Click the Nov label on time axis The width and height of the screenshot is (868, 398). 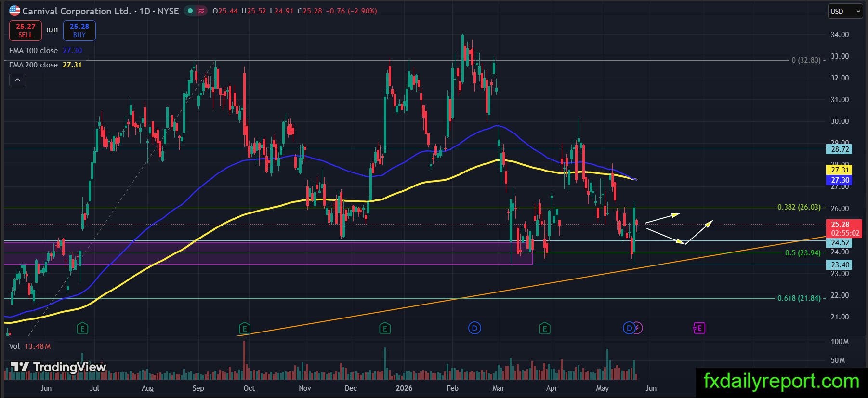click(305, 388)
